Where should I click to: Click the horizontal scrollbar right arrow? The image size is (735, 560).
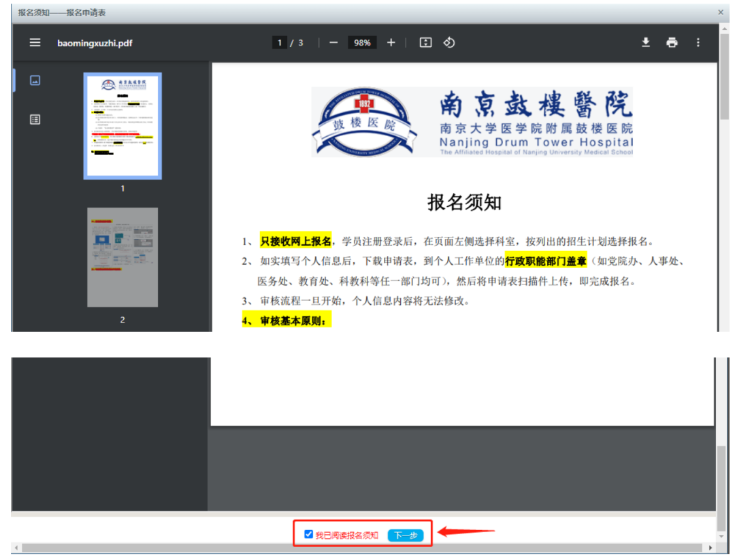coord(710,548)
